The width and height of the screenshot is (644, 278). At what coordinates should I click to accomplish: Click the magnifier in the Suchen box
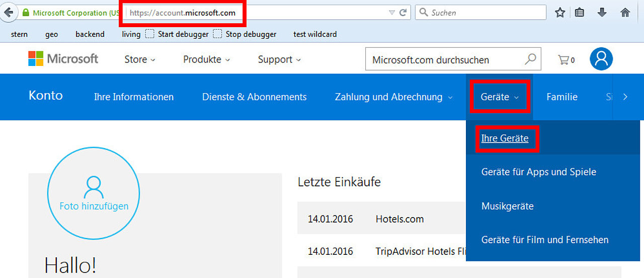(x=424, y=13)
